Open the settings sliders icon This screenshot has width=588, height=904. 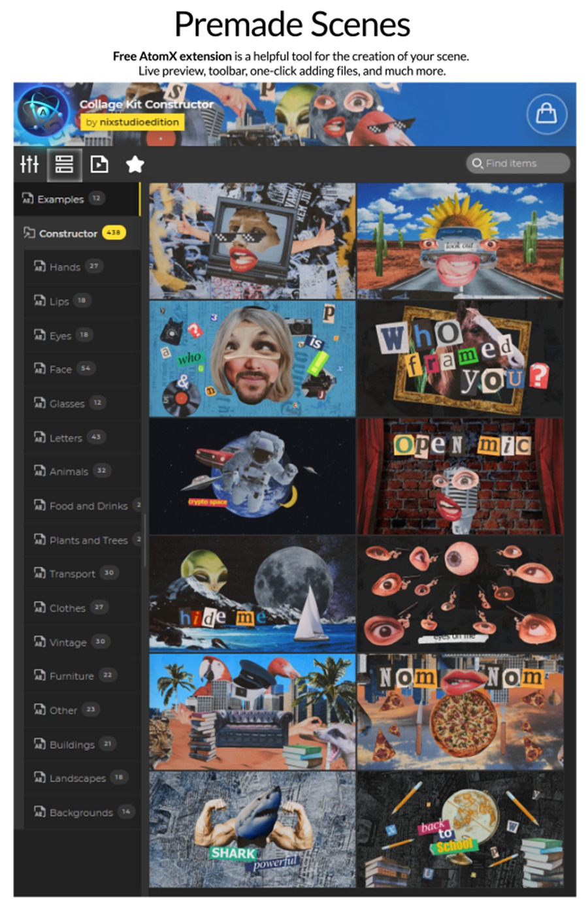pyautogui.click(x=29, y=164)
